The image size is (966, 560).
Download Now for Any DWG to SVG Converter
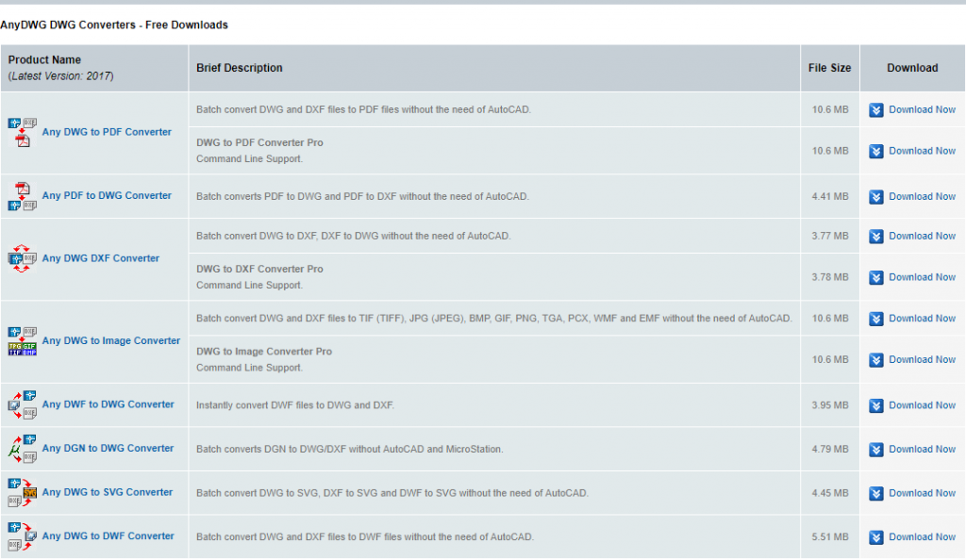922,493
